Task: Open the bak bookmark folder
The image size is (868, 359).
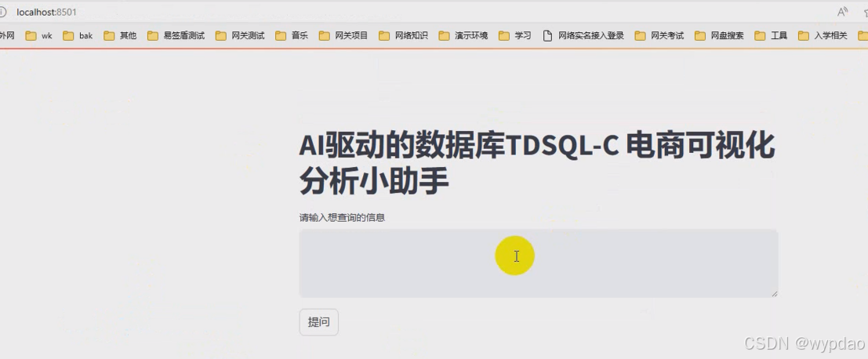Action: click(78, 36)
